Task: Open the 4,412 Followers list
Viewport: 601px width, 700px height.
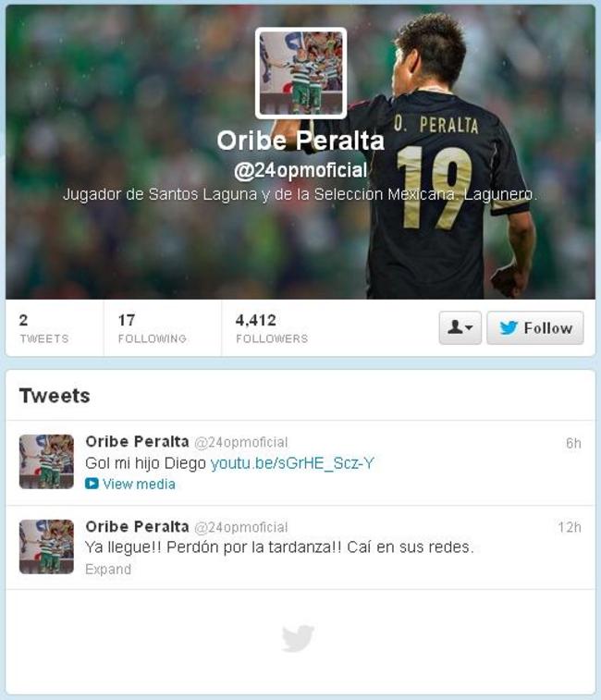Action: click(272, 328)
